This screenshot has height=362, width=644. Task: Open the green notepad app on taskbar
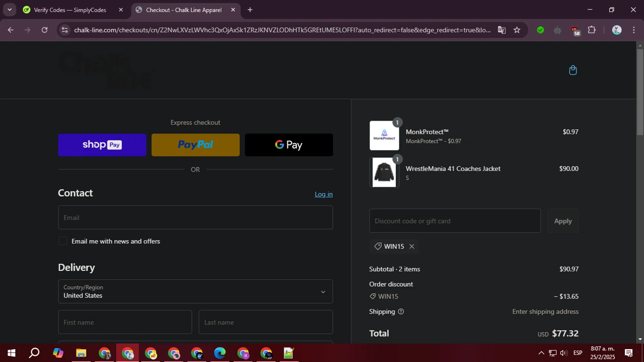(x=289, y=353)
